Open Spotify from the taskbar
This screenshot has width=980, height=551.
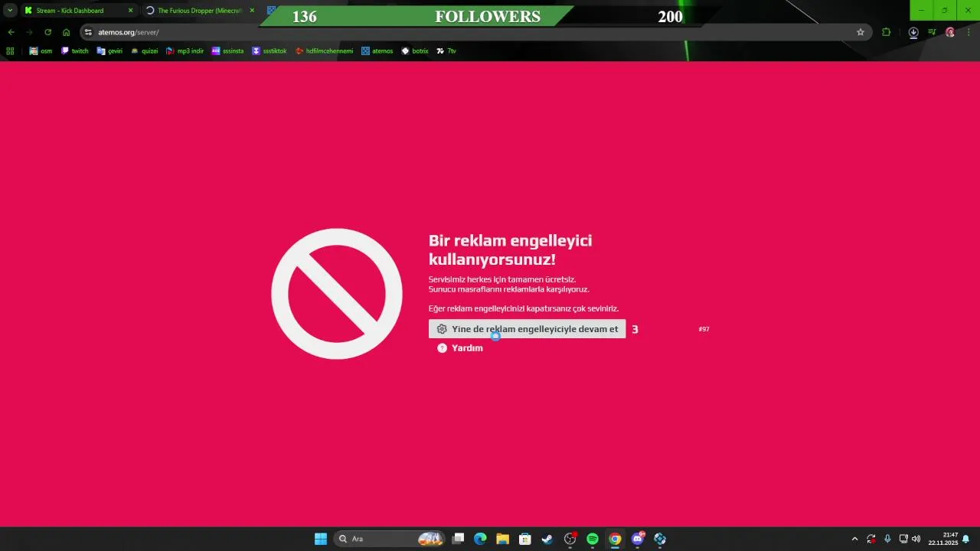pyautogui.click(x=593, y=539)
